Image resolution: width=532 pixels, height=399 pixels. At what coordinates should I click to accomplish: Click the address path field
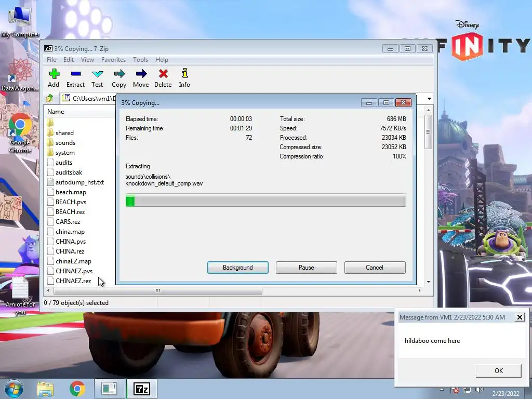(89, 98)
